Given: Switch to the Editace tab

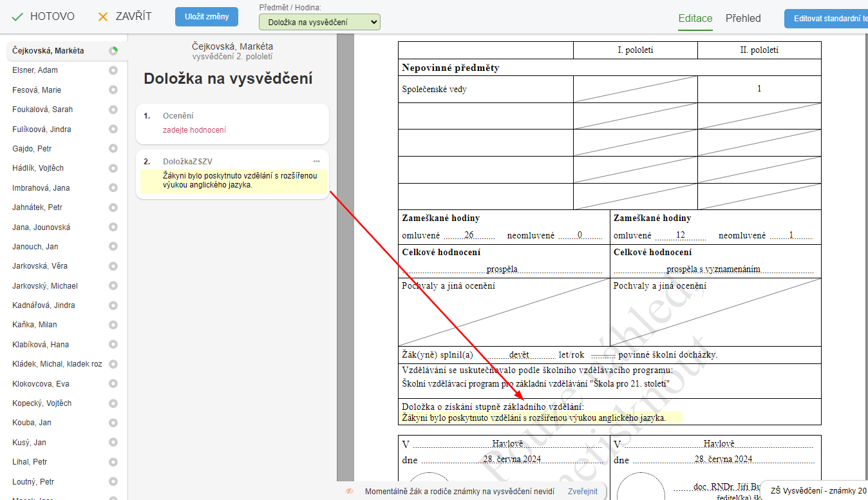Looking at the screenshot, I should (x=695, y=18).
